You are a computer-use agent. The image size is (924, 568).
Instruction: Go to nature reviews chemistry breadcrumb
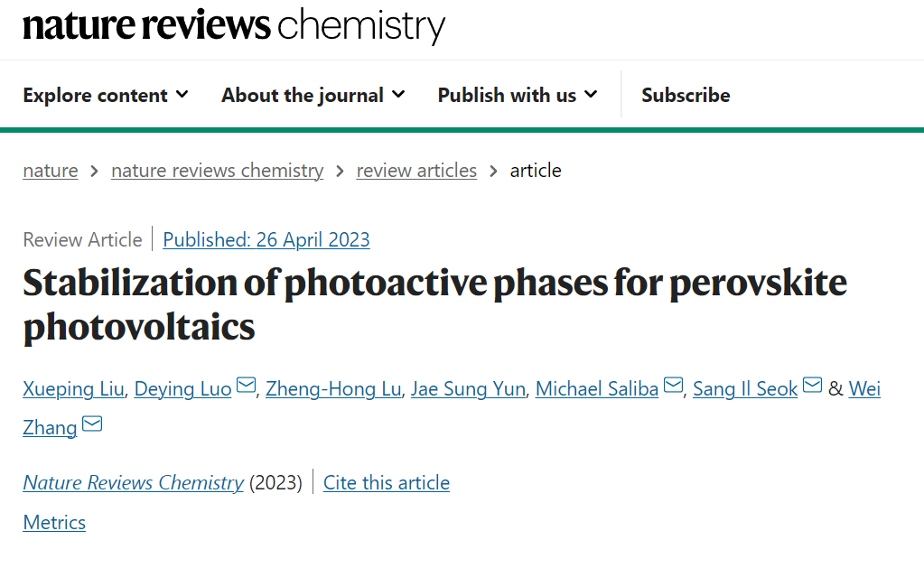click(x=218, y=171)
